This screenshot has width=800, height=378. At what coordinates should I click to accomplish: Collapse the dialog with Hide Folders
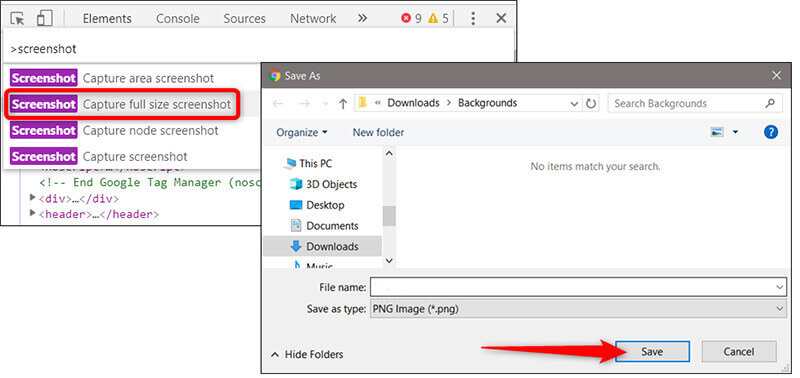coord(308,354)
